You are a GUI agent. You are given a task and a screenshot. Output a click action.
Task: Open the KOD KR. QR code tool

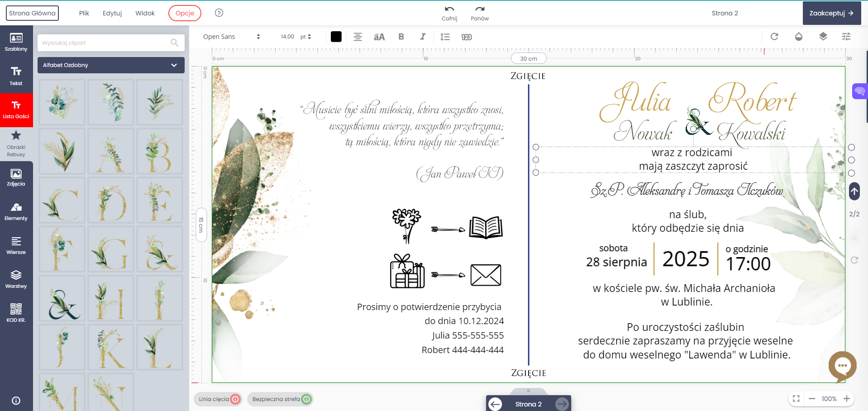[16, 313]
